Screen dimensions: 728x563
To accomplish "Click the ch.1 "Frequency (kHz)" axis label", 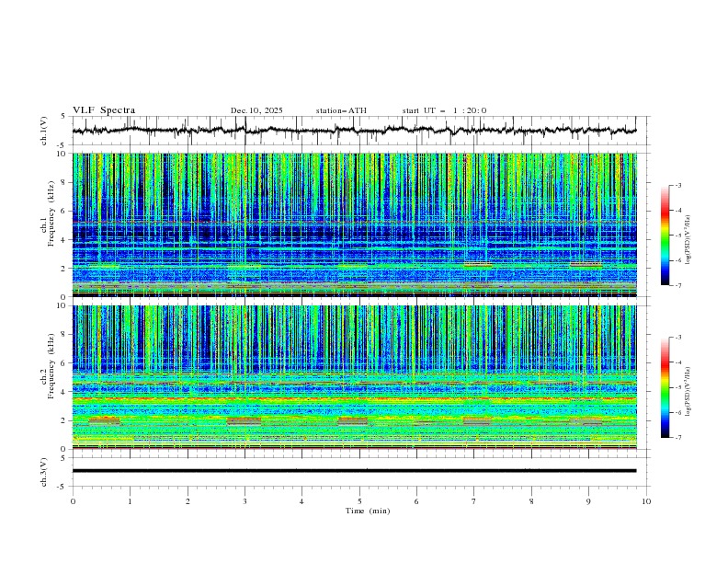I will coord(51,214).
